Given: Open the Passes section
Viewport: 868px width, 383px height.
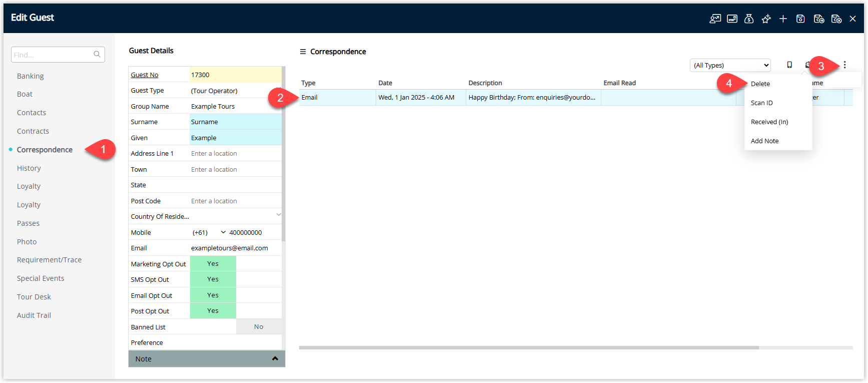Looking at the screenshot, I should click(28, 223).
